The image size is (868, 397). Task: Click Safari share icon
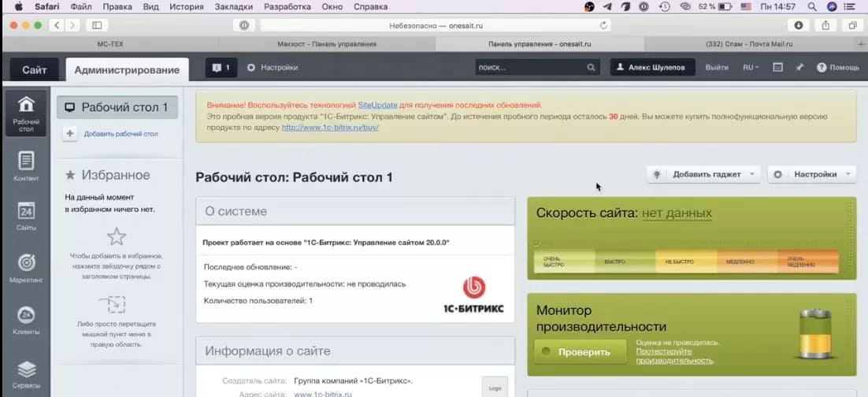[x=826, y=25]
